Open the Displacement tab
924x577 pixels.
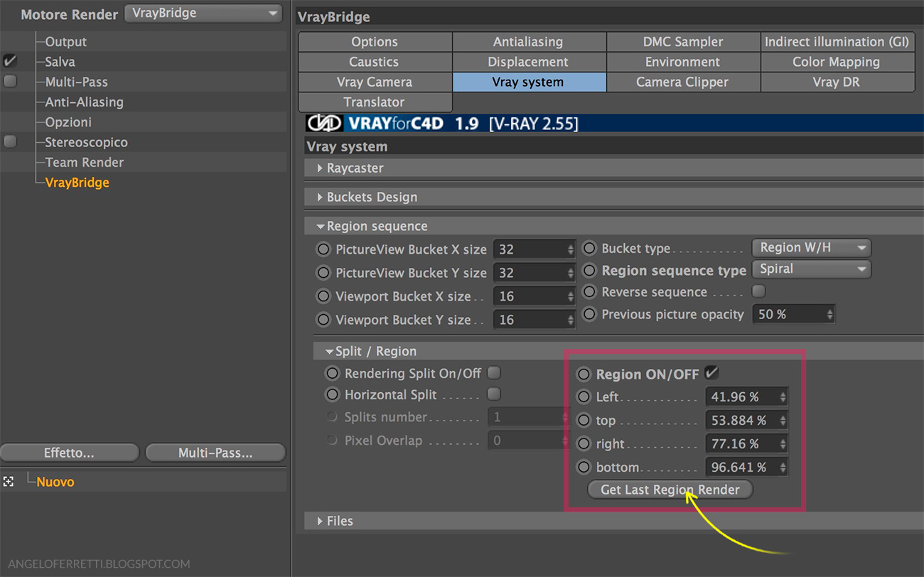pyautogui.click(x=528, y=62)
